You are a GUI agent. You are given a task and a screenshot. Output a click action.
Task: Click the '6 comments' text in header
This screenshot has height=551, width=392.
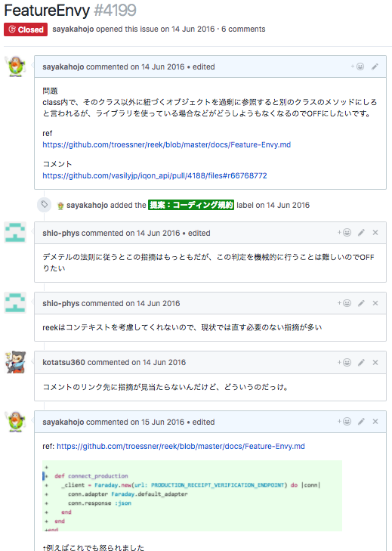(243, 29)
